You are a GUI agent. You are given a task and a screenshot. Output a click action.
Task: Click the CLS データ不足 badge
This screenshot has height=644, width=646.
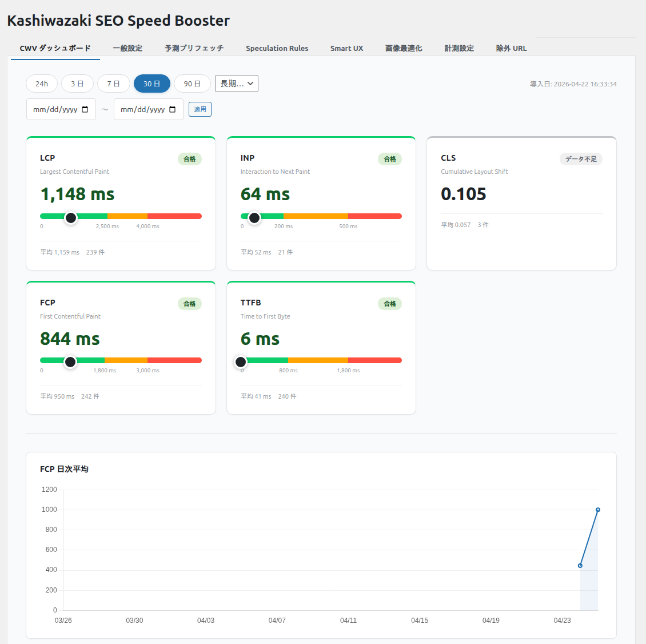coord(581,159)
